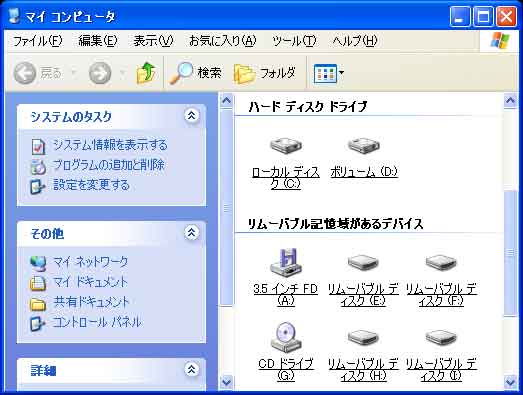
Task: Click システム情報を表示する link
Action: [110, 145]
